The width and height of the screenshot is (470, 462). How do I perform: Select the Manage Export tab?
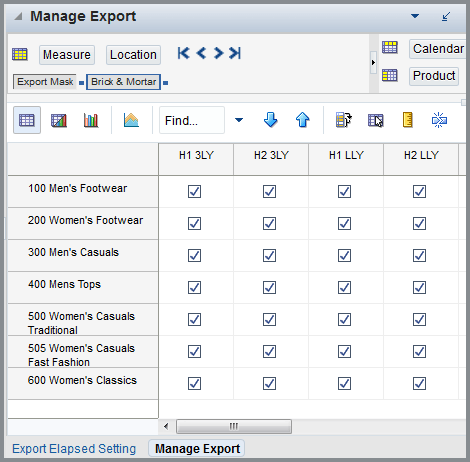pos(197,449)
